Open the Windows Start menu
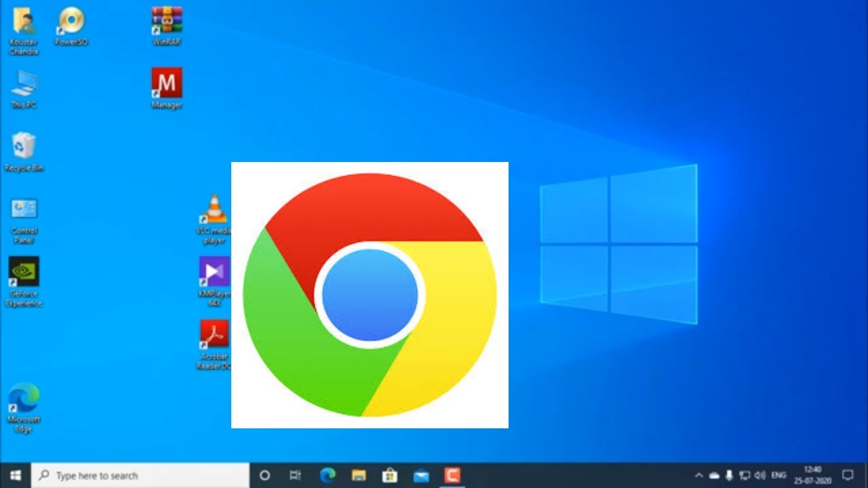Image resolution: width=868 pixels, height=488 pixels. click(x=15, y=475)
